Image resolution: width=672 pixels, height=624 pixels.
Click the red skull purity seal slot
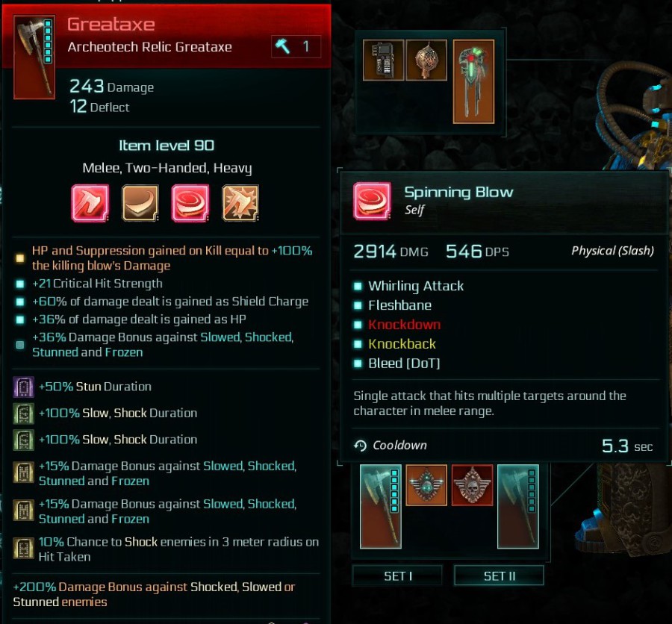(473, 484)
